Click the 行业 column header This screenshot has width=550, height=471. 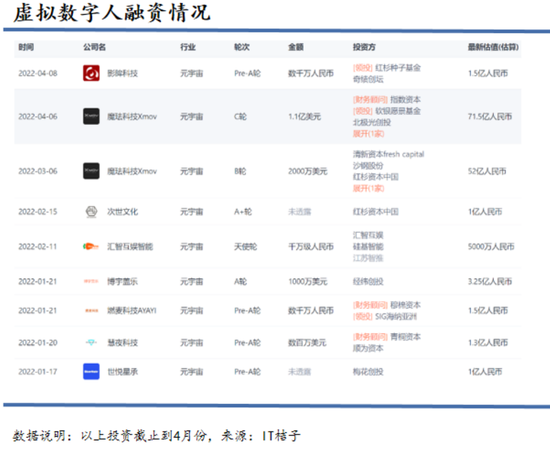pyautogui.click(x=188, y=47)
